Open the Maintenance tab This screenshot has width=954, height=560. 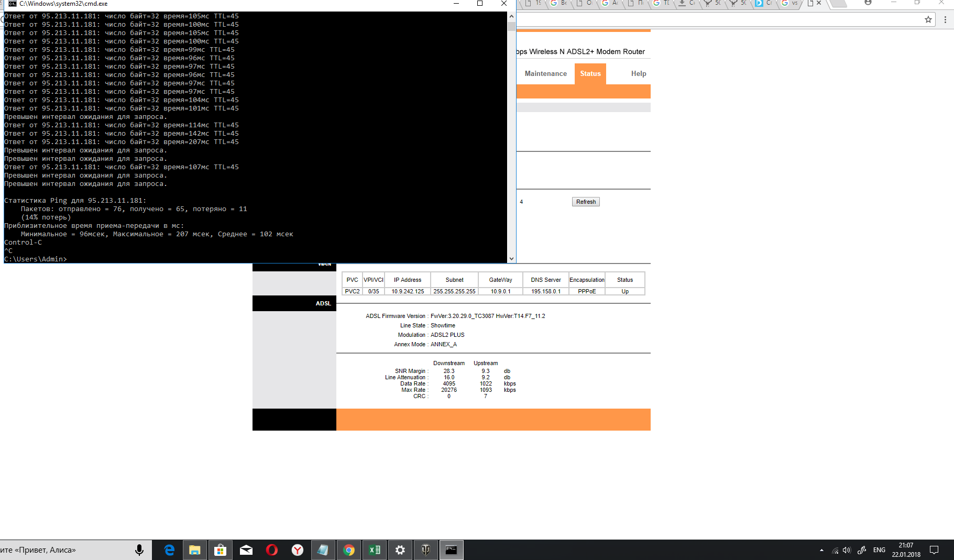(545, 74)
